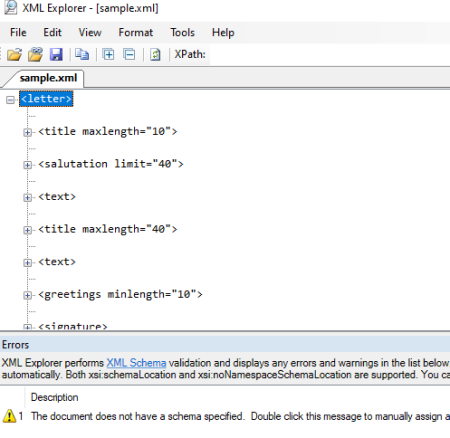This screenshot has width=450, height=438.
Task: Click the Collapse All toolbar icon
Action: point(129,54)
